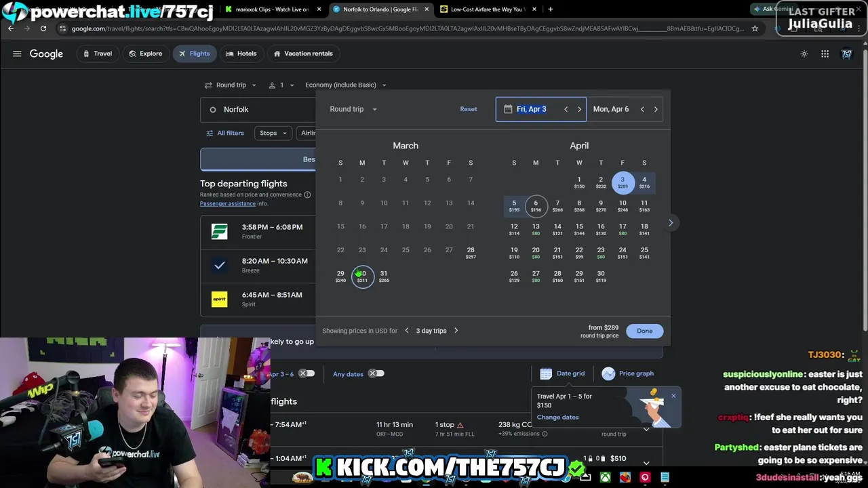Viewport: 868px width, 488px height.
Task: Open the Date grid view
Action: (563, 373)
